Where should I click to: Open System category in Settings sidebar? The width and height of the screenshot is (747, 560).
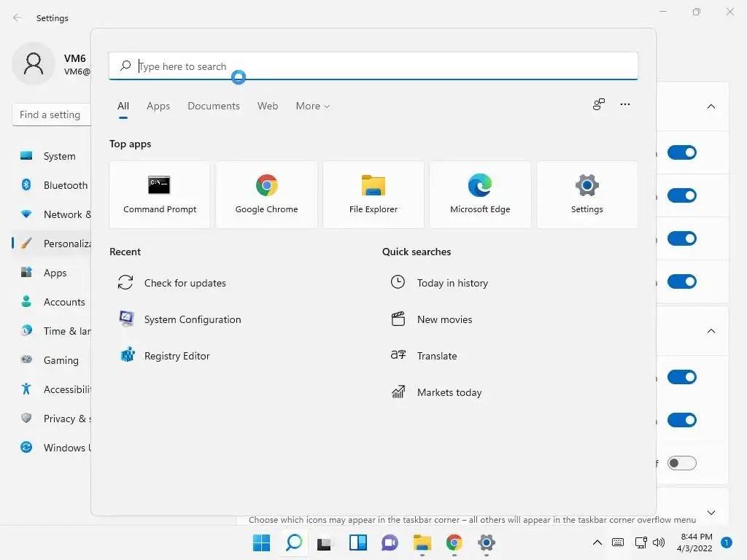52,156
